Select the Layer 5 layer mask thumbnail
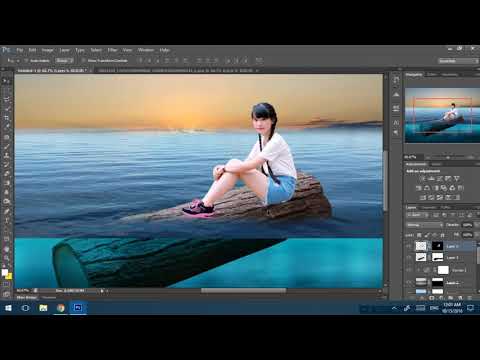Image resolution: width=480 pixels, height=360 pixels. [x=438, y=246]
